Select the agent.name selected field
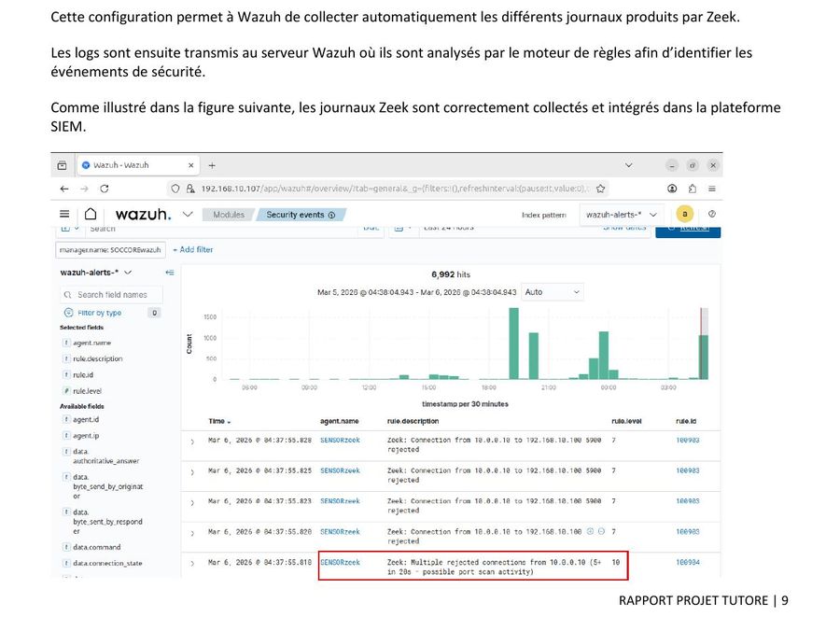The width and height of the screenshot is (840, 617). click(91, 343)
